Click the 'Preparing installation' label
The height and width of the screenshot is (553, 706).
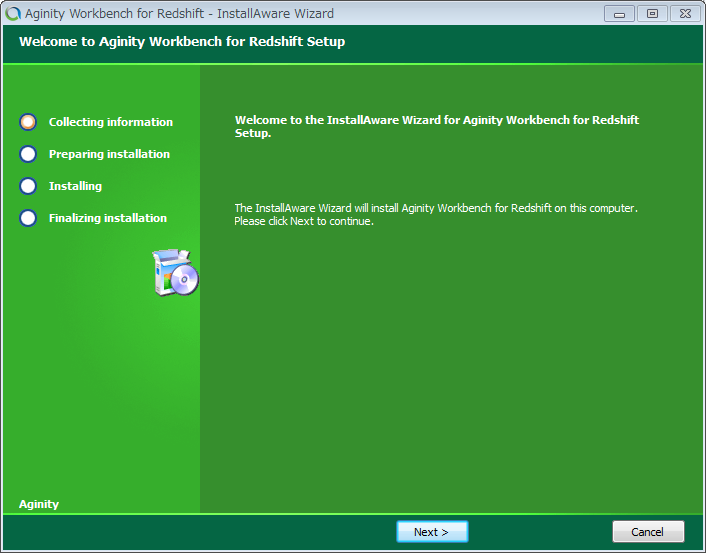pos(109,154)
